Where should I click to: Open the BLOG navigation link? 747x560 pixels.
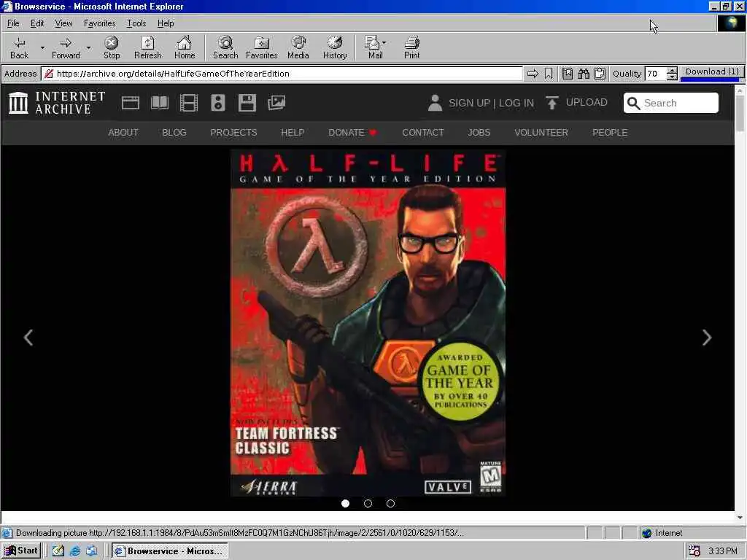click(x=174, y=133)
